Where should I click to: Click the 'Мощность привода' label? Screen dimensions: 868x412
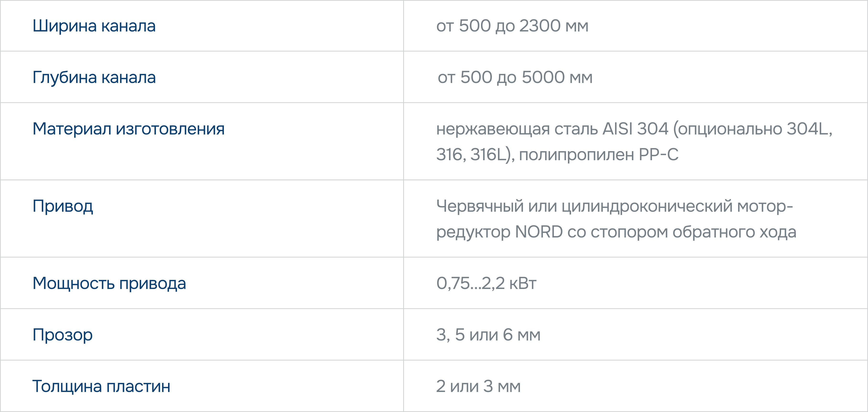click(x=109, y=283)
